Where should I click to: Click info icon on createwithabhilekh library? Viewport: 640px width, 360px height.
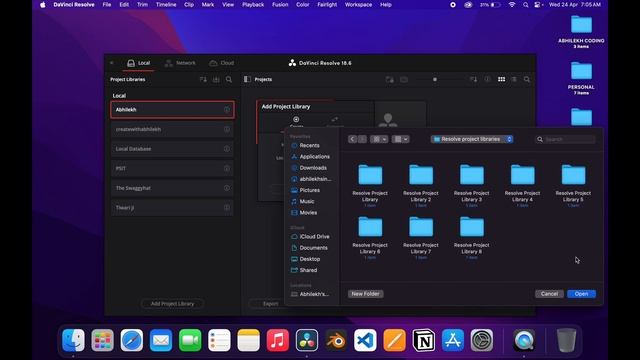click(x=227, y=129)
